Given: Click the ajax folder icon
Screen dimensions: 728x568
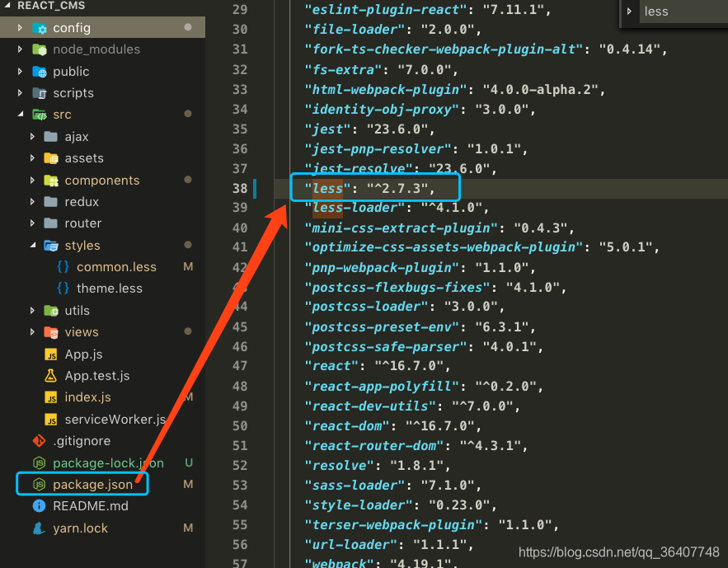Looking at the screenshot, I should click(x=50, y=136).
